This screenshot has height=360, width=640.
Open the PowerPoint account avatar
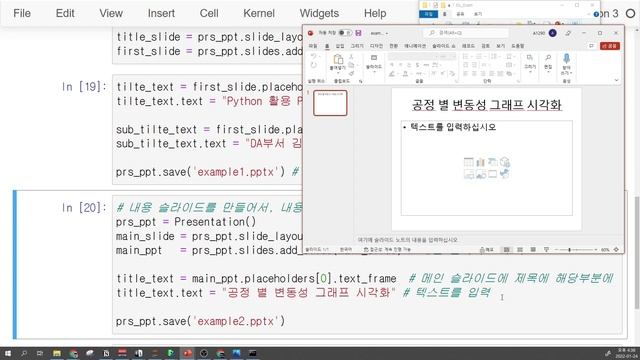(553, 33)
